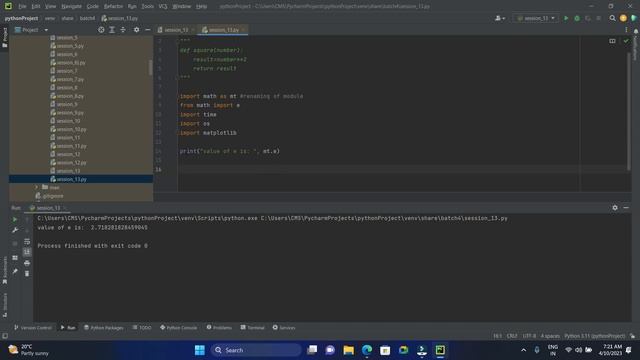Open the session_13 run configuration dropdown
The height and width of the screenshot is (360, 640).
pyautogui.click(x=536, y=18)
